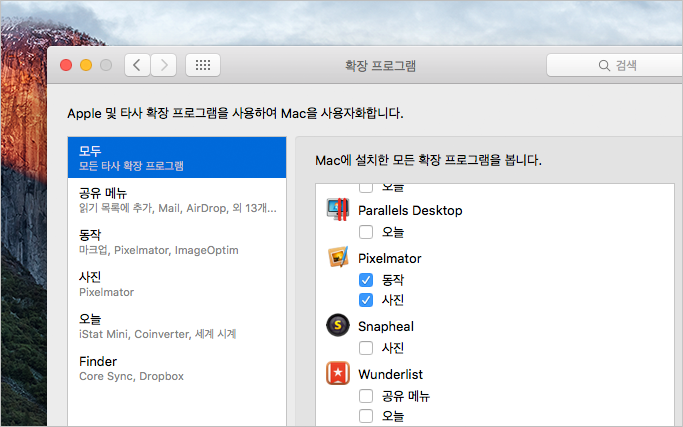The height and width of the screenshot is (427, 683).
Task: Uncheck 동작 under Pixelmator
Action: [x=366, y=280]
